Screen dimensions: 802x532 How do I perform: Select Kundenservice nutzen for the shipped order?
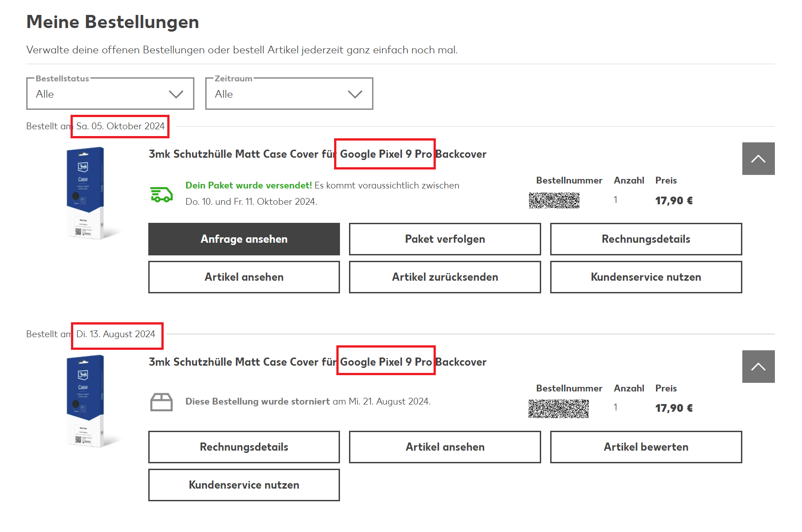pyautogui.click(x=646, y=277)
